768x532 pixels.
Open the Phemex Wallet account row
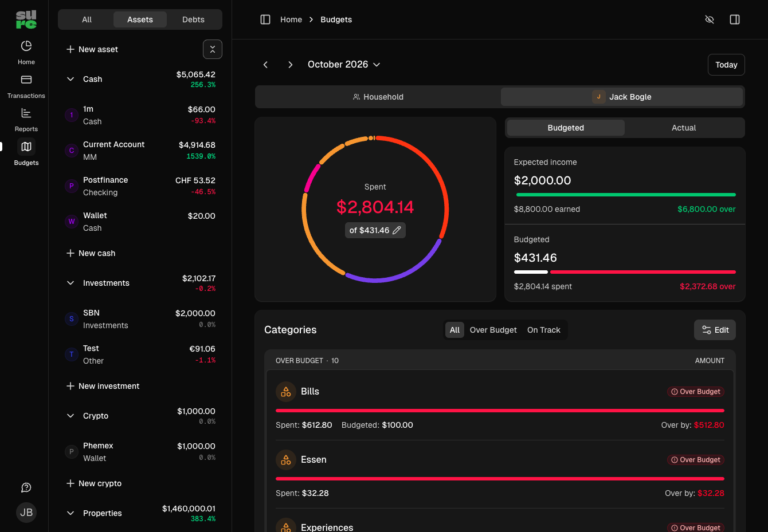(140, 452)
